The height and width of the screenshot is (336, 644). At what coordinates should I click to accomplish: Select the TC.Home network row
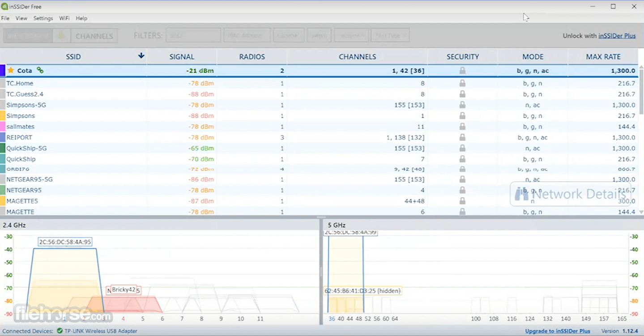point(319,83)
